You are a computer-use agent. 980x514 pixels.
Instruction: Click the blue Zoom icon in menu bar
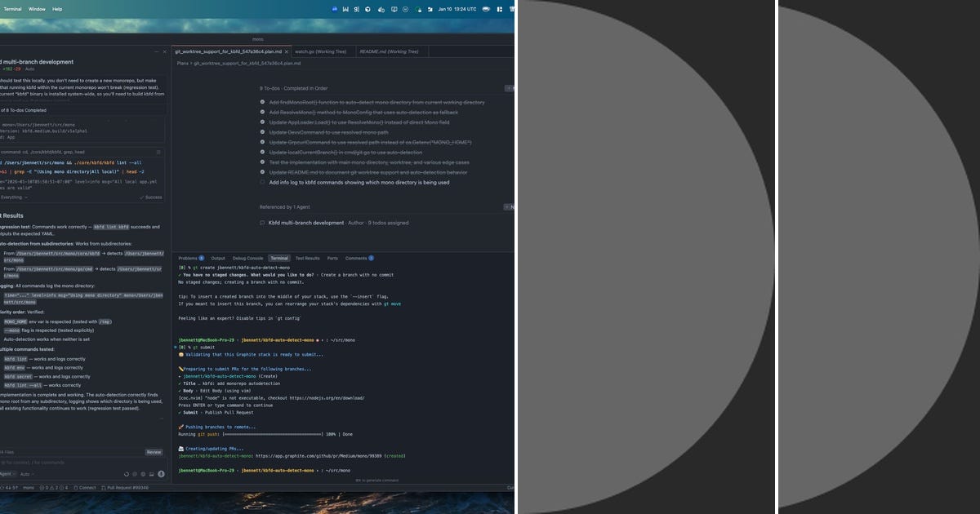click(336, 8)
